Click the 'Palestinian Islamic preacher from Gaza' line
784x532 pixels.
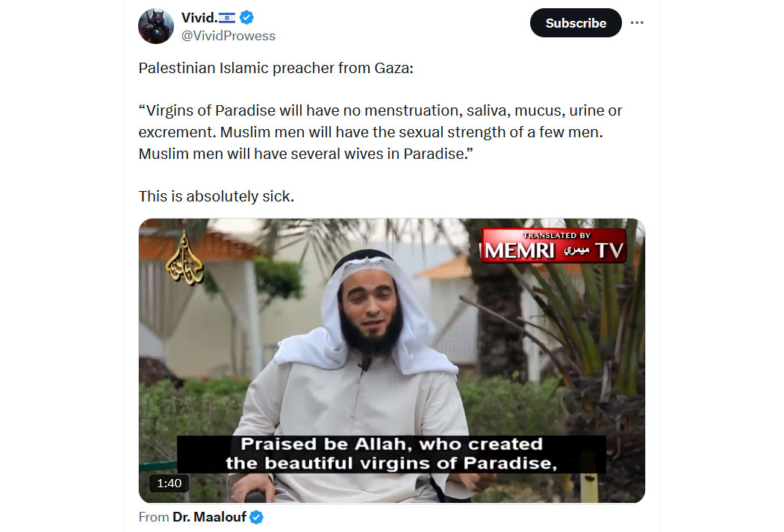coord(276,68)
